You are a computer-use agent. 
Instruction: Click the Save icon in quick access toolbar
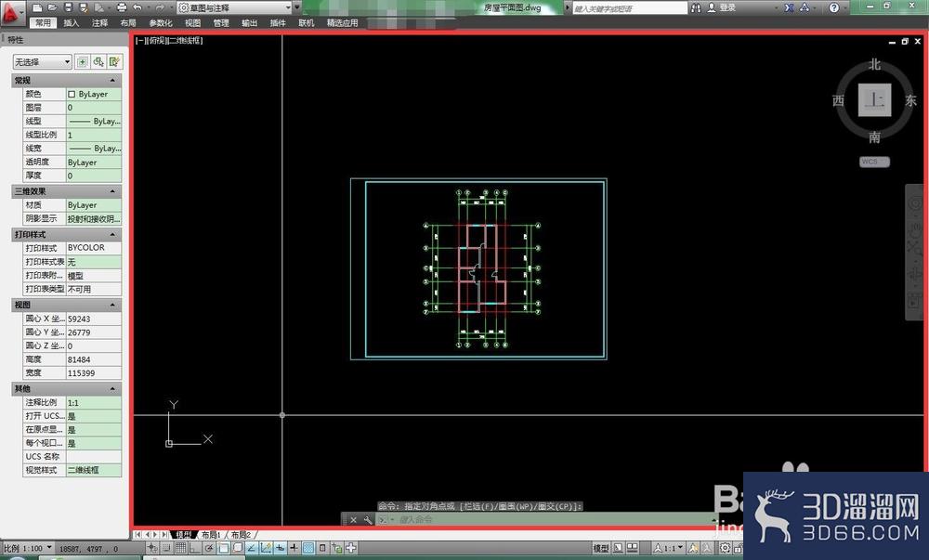(x=69, y=7)
